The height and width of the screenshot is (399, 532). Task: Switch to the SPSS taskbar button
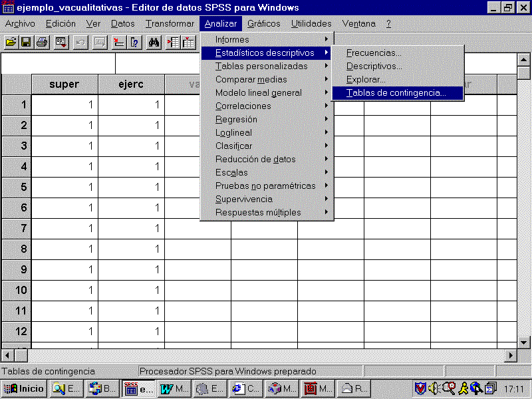tap(138, 388)
